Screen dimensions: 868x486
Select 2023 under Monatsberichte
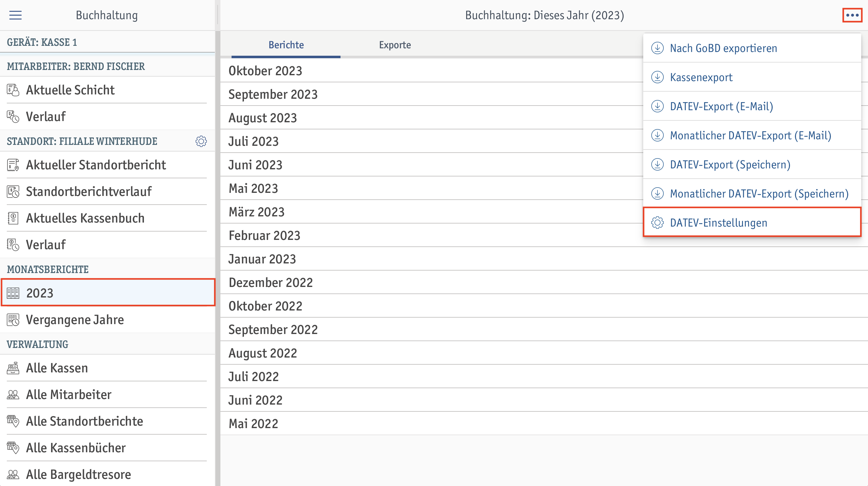(107, 293)
